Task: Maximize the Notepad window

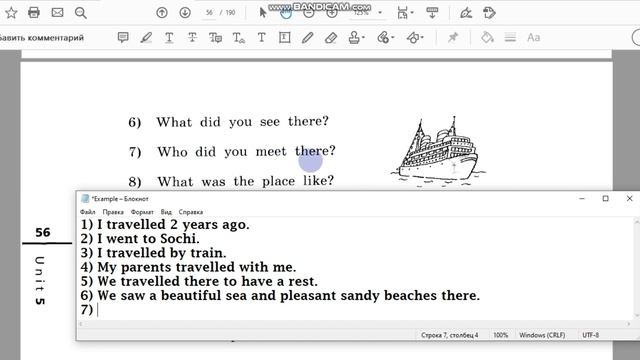Action: tap(606, 199)
